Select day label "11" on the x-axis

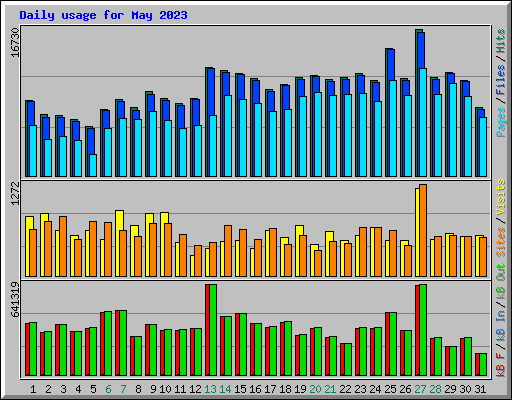pos(180,389)
